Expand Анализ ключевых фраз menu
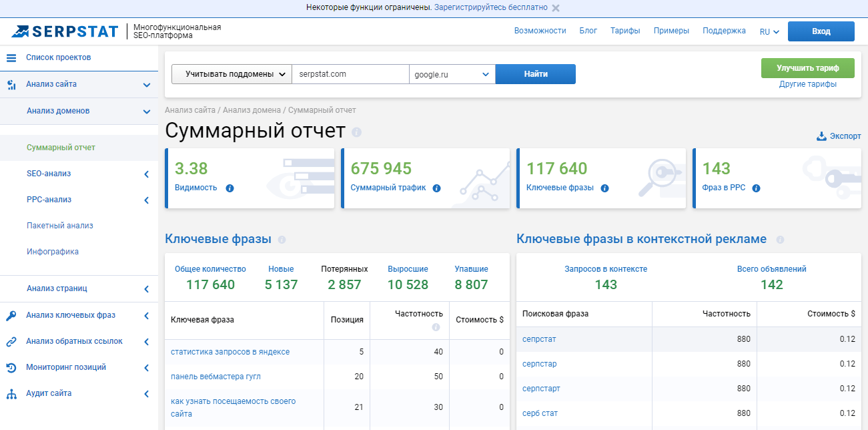Image resolution: width=868 pixels, height=430 pixels. pos(146,316)
